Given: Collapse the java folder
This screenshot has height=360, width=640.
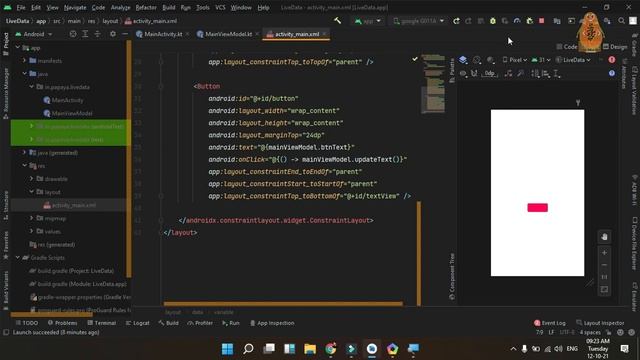Looking at the screenshot, I should coord(24,73).
